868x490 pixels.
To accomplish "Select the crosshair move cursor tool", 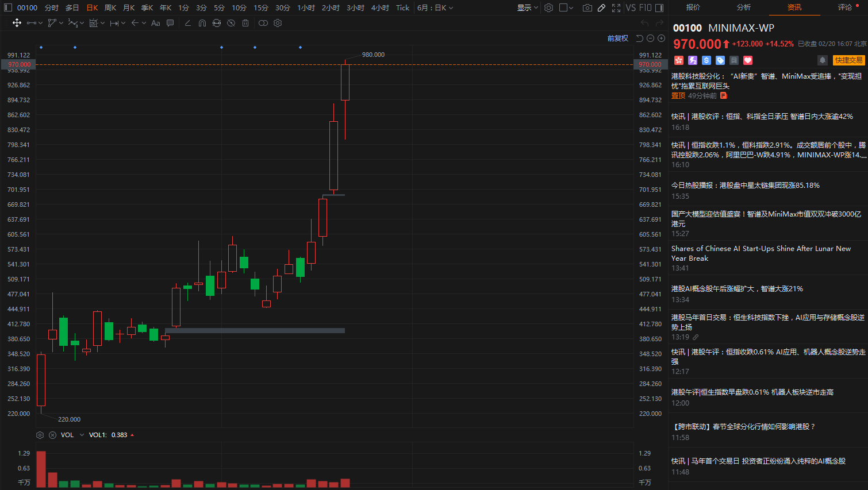I will 17,23.
